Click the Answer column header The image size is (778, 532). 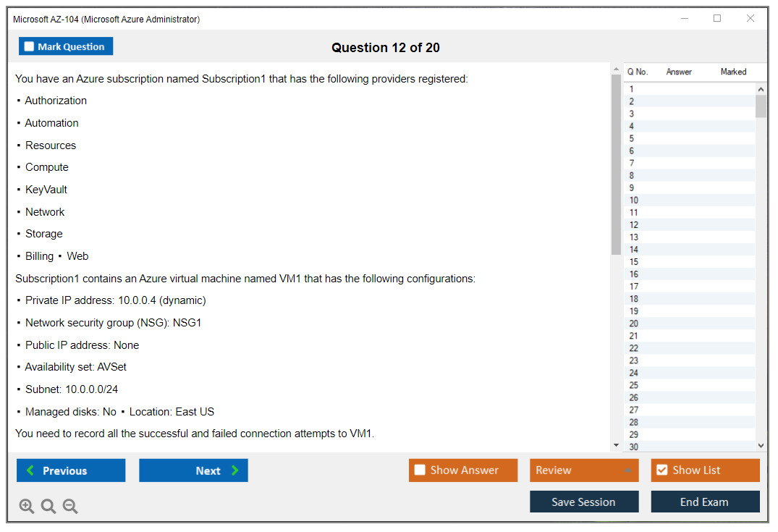(679, 72)
